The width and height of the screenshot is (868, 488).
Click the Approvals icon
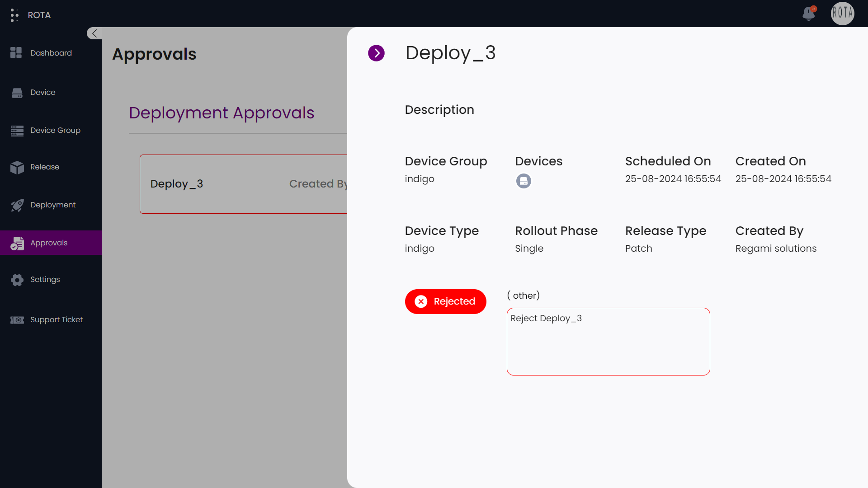17,243
